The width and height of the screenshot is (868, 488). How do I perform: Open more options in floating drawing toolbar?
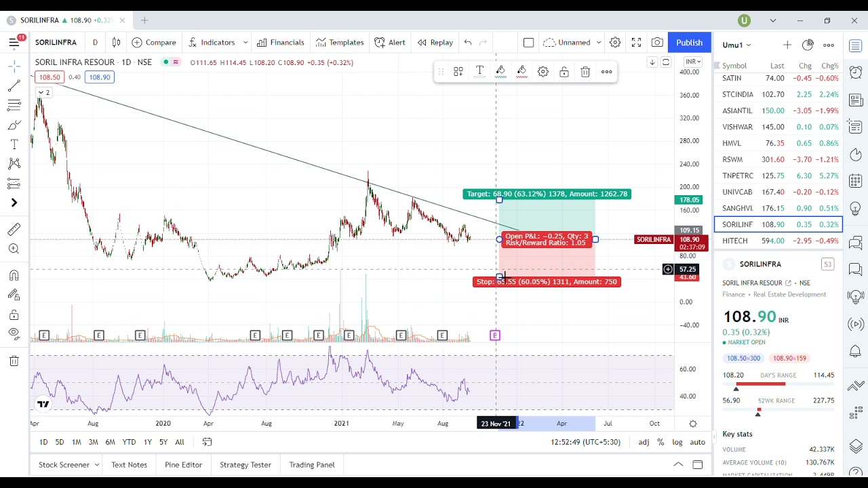tap(606, 71)
